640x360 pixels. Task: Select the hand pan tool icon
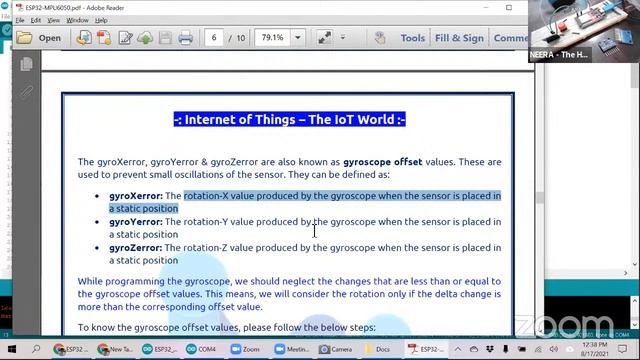(380, 38)
